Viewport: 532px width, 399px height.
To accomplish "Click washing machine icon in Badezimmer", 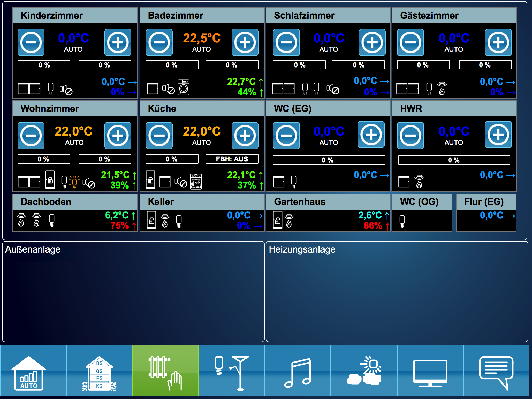I will pyautogui.click(x=184, y=87).
